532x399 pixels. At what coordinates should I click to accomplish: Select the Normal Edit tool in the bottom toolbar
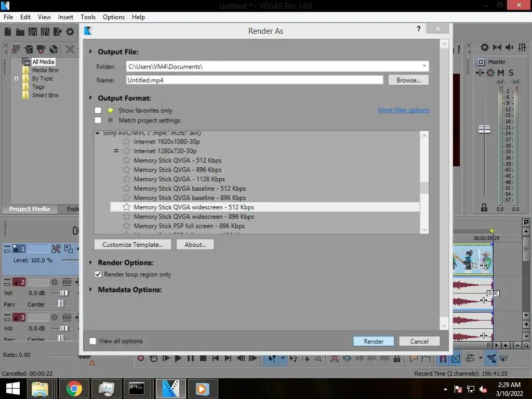pyautogui.click(x=272, y=358)
